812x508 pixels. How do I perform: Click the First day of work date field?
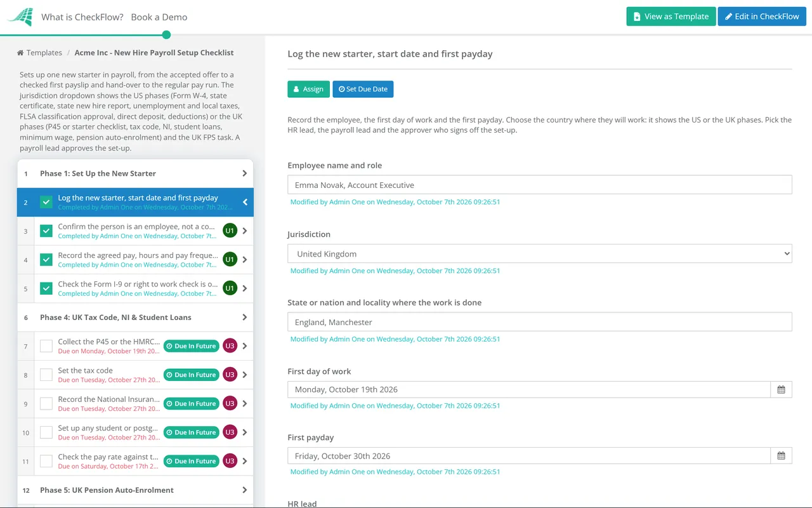[529, 389]
